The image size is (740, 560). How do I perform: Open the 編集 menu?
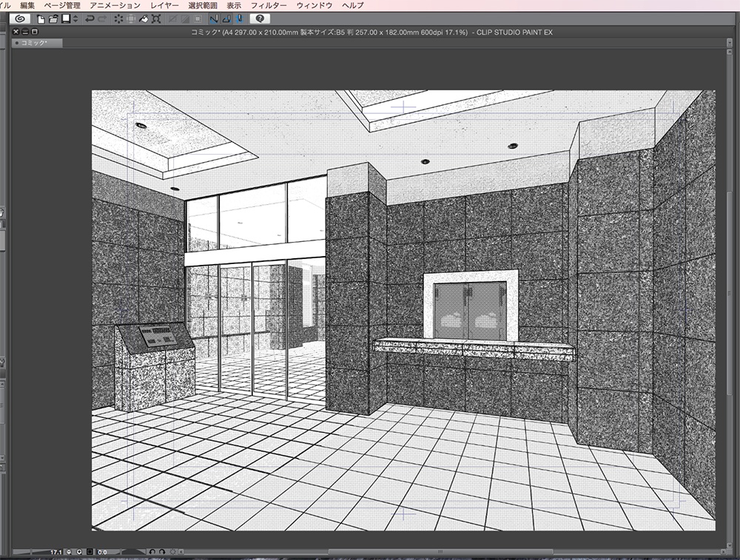pos(27,5)
